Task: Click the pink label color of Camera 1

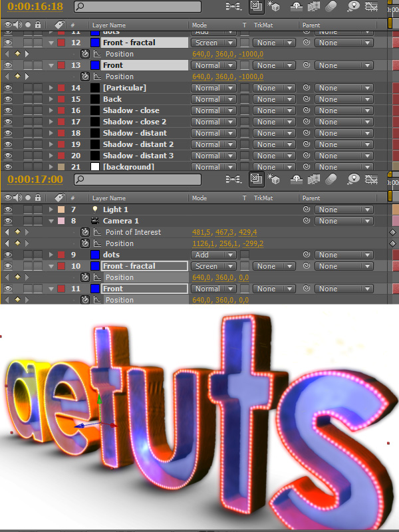Action: tap(61, 221)
